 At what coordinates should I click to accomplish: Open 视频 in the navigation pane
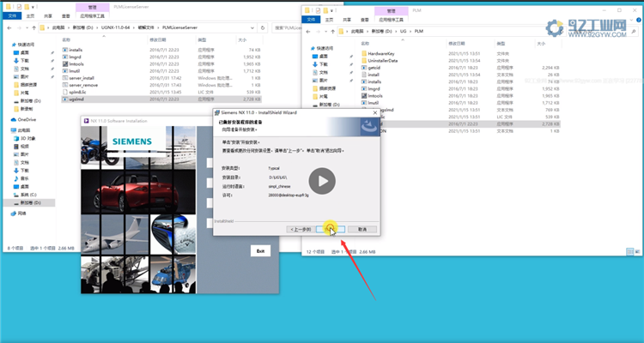pos(24,147)
